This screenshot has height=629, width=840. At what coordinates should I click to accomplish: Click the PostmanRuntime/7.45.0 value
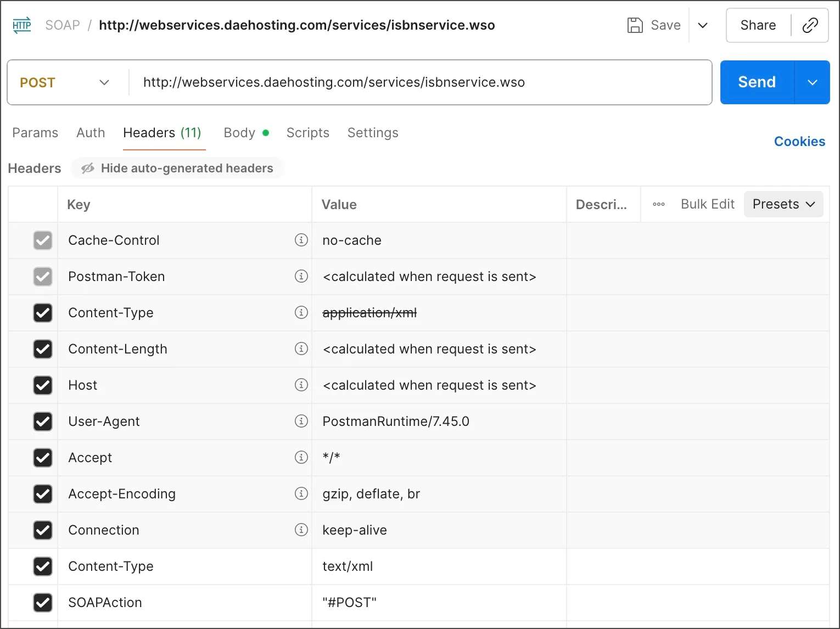(x=396, y=422)
